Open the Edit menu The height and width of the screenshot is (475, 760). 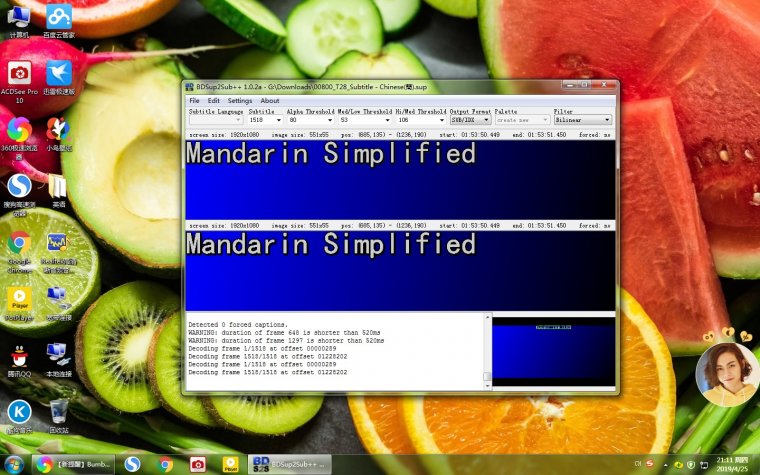214,101
